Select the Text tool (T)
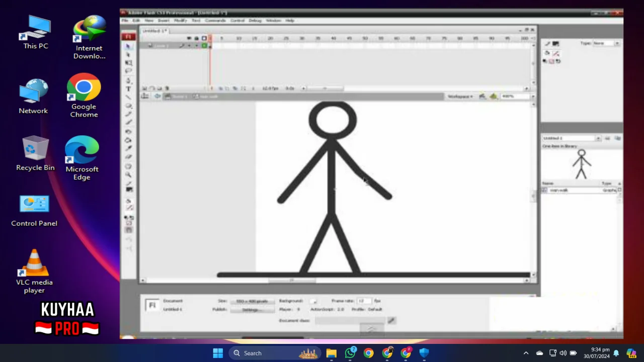The width and height of the screenshot is (644, 362). [128, 89]
